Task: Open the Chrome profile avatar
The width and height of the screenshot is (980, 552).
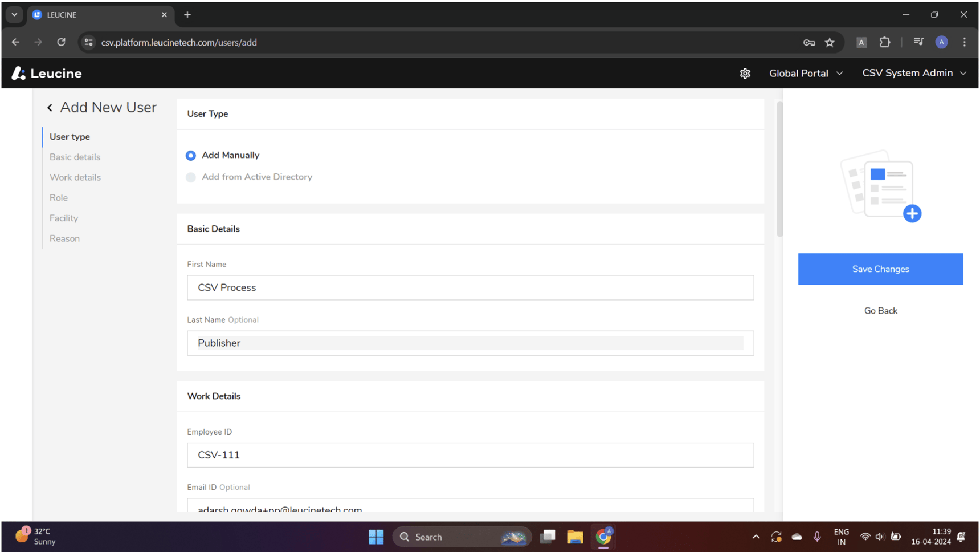Action: pyautogui.click(x=941, y=42)
